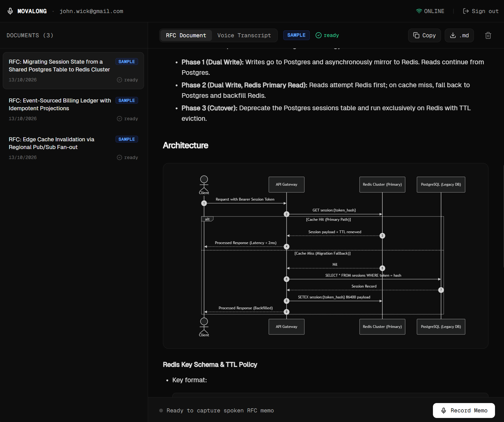Click the top API Gateway box in diagram

[x=286, y=184]
